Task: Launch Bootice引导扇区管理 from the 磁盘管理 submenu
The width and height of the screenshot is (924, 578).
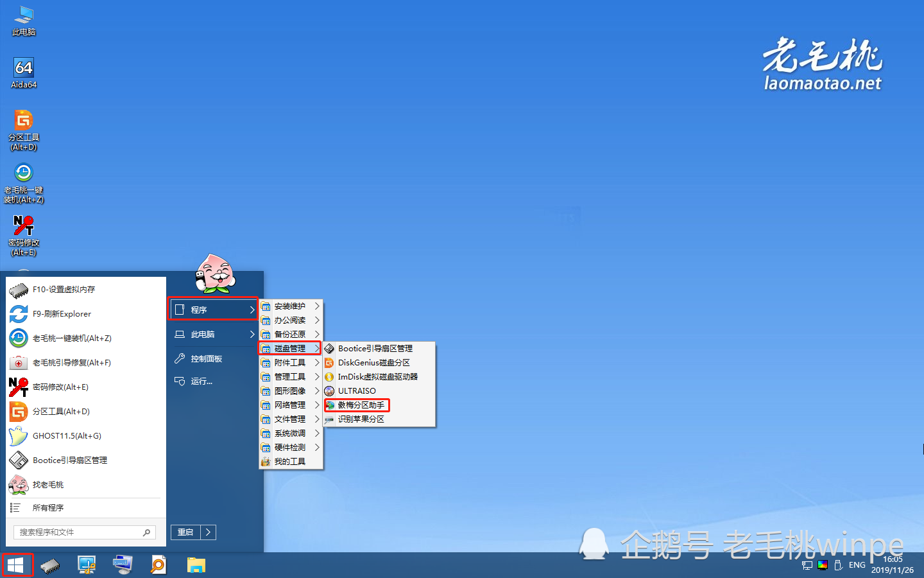Action: coord(379,349)
